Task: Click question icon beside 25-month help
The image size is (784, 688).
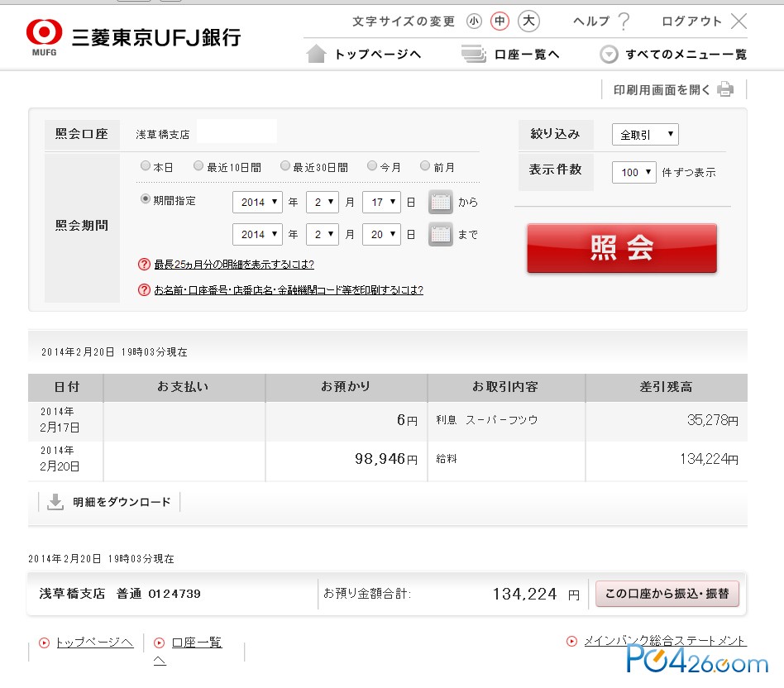Action: point(144,264)
